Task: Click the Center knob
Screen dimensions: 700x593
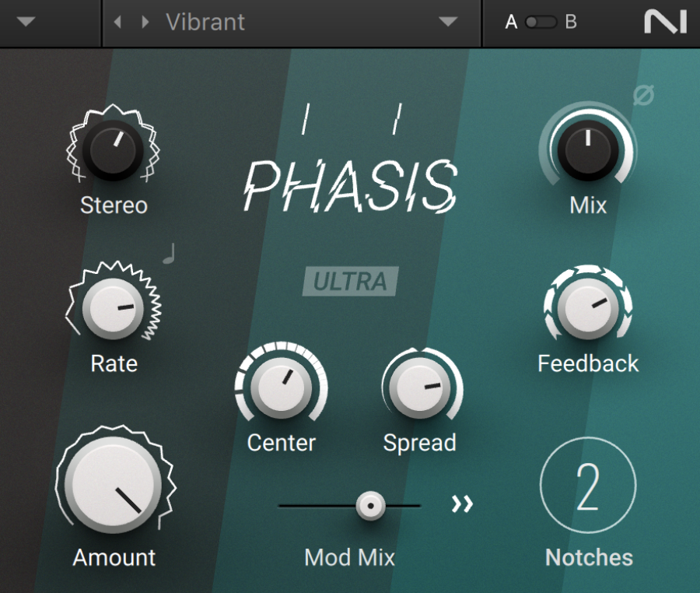Action: click(281, 388)
